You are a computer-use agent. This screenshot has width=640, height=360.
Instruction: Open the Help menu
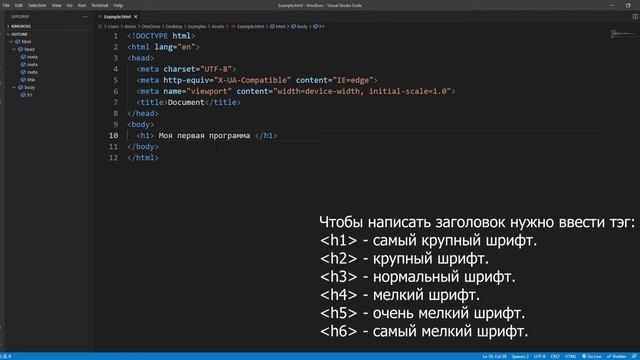tap(118, 5)
